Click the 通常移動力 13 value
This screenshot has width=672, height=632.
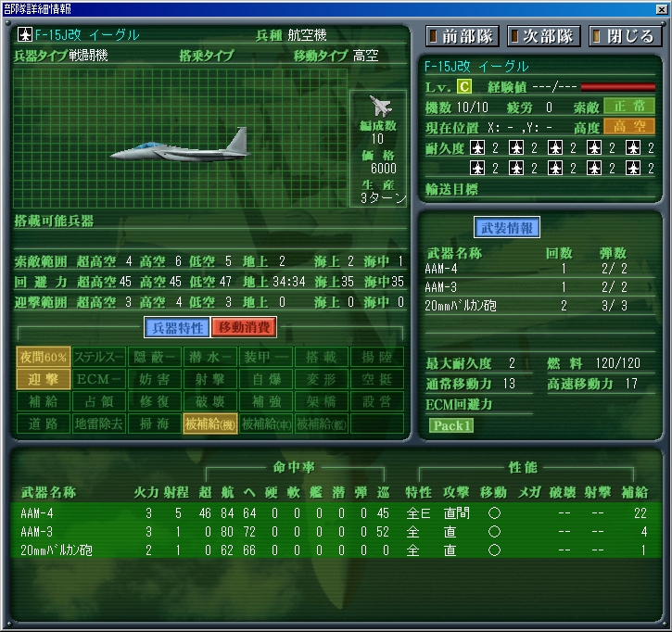[509, 384]
